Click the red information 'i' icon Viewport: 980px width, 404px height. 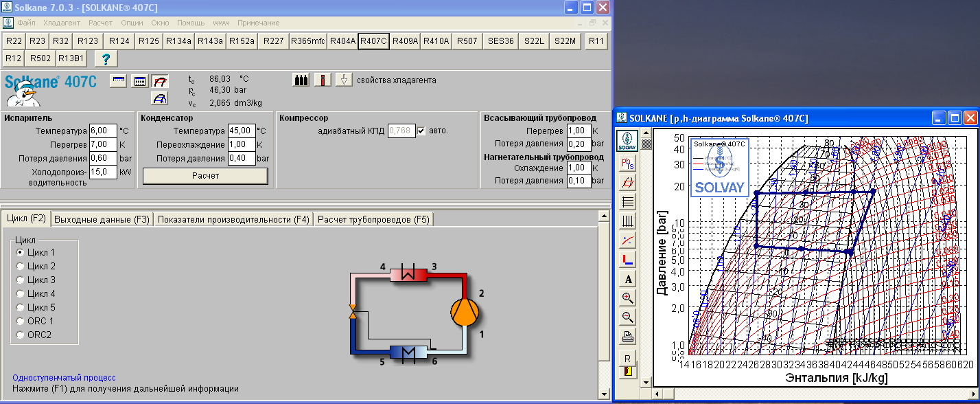coord(323,80)
